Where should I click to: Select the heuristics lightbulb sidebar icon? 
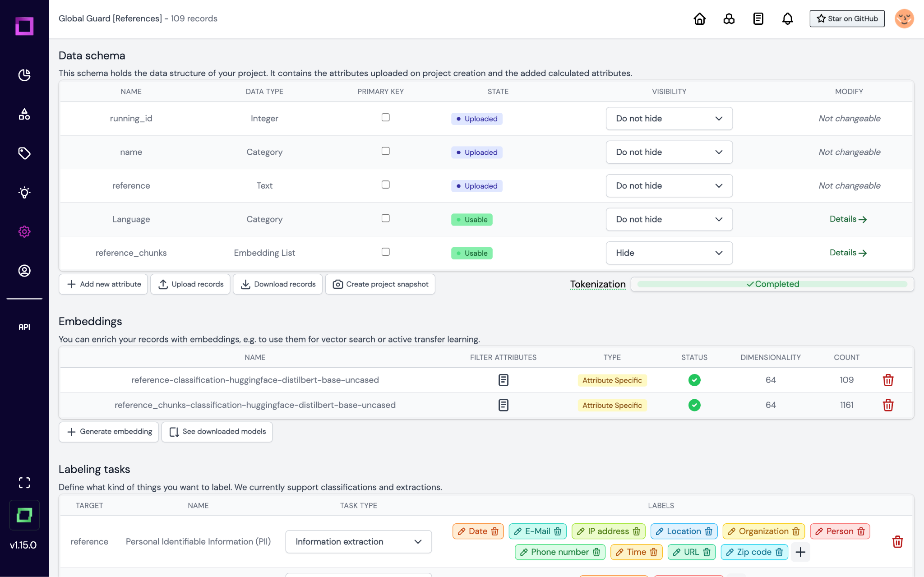24,193
